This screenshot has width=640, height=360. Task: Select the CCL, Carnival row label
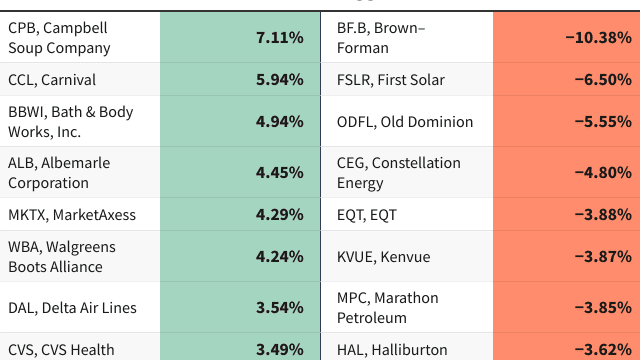tap(80, 80)
